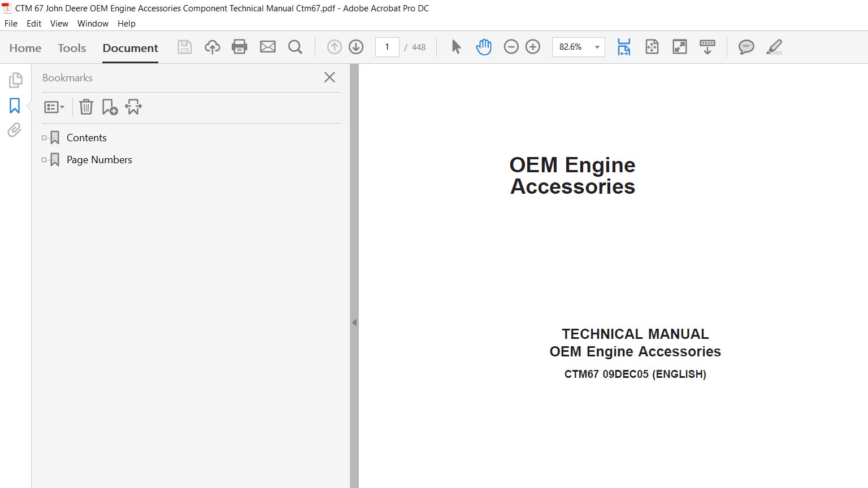The image size is (868, 488).
Task: Go to previous page arrow
Action: tap(335, 47)
